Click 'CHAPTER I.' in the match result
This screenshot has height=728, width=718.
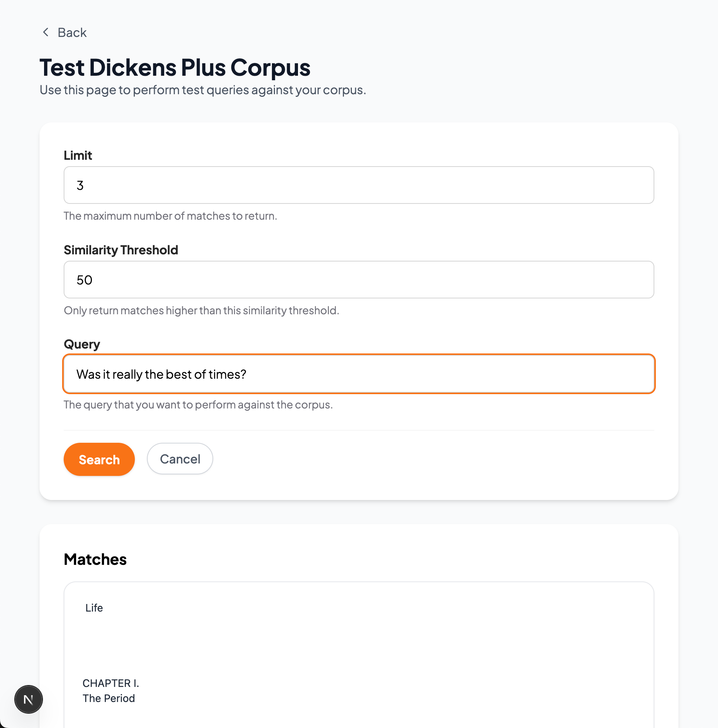[x=111, y=683]
